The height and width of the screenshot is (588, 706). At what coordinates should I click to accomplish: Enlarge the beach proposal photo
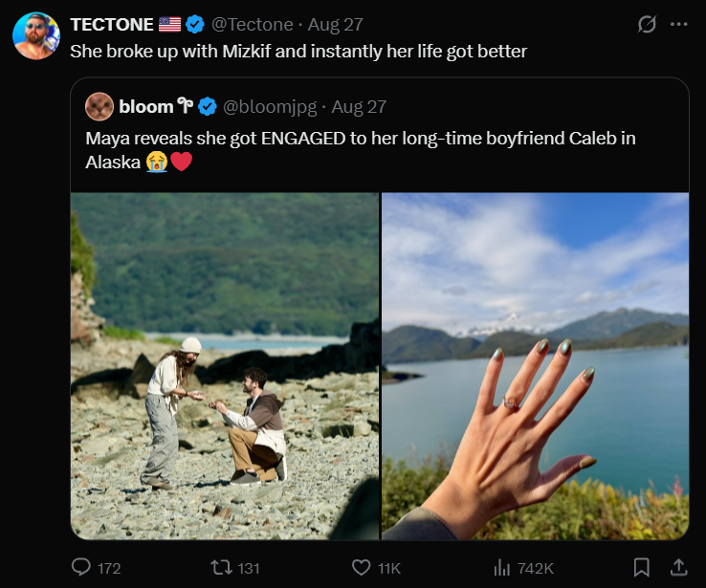[225, 366]
